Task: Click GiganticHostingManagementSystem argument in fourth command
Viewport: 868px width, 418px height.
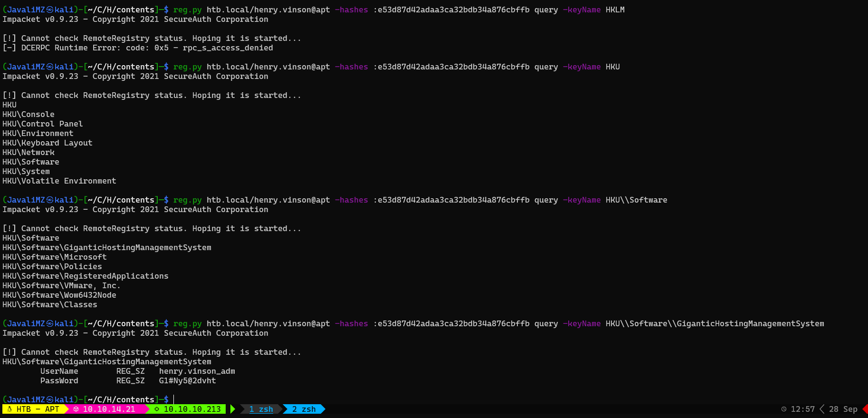Action: pos(751,323)
